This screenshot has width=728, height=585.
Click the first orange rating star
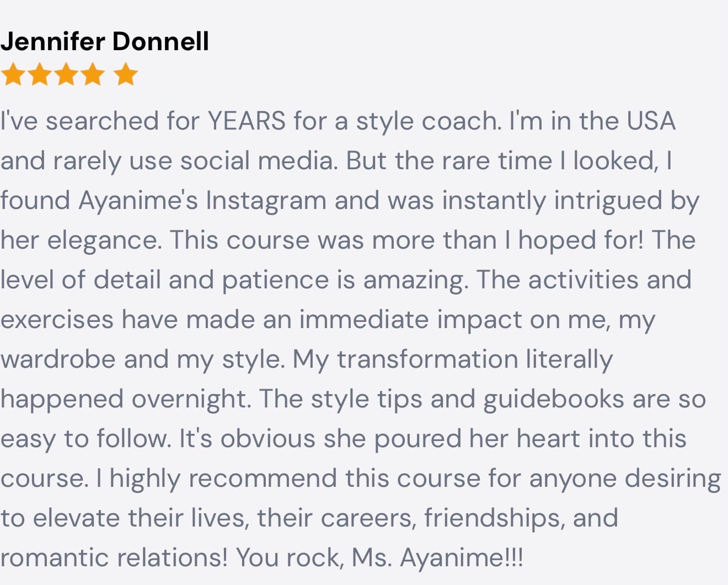click(x=12, y=74)
